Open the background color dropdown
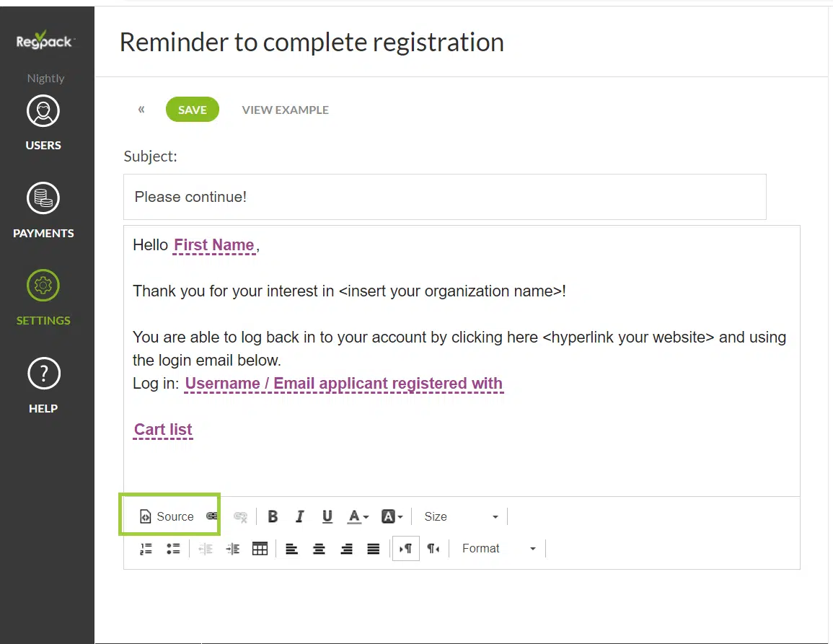The height and width of the screenshot is (644, 833). (x=392, y=516)
